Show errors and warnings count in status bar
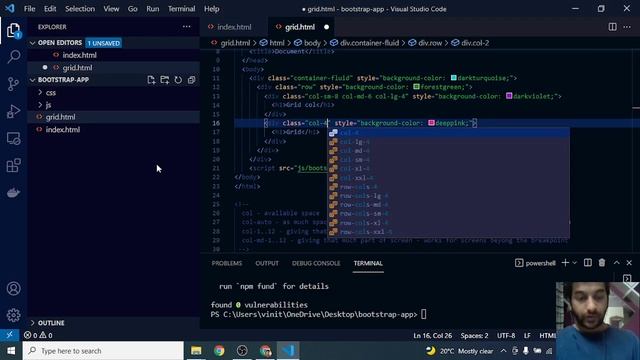 pyautogui.click(x=38, y=335)
